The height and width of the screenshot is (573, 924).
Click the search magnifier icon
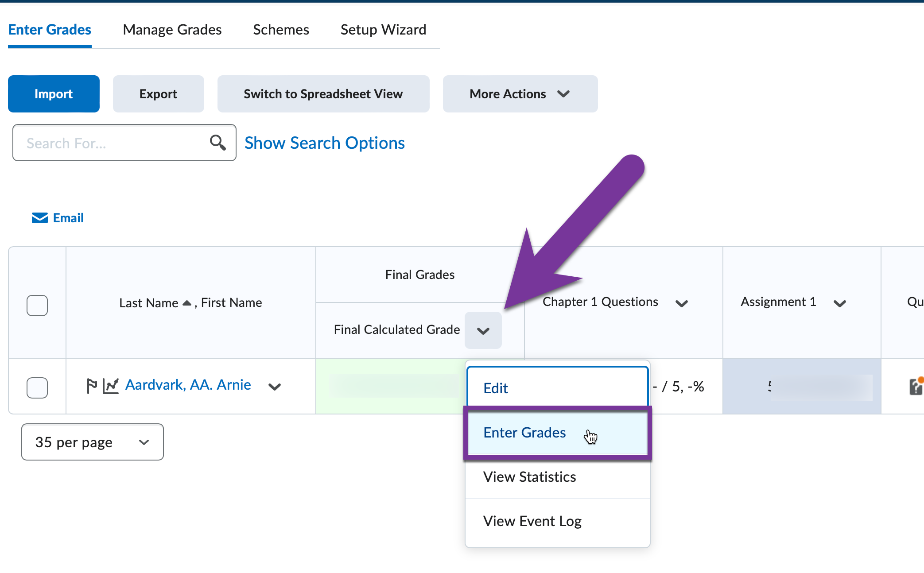[218, 143]
